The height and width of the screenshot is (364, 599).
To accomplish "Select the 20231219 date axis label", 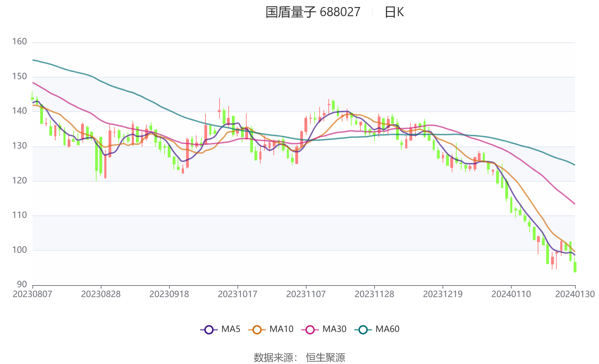I will tap(443, 294).
